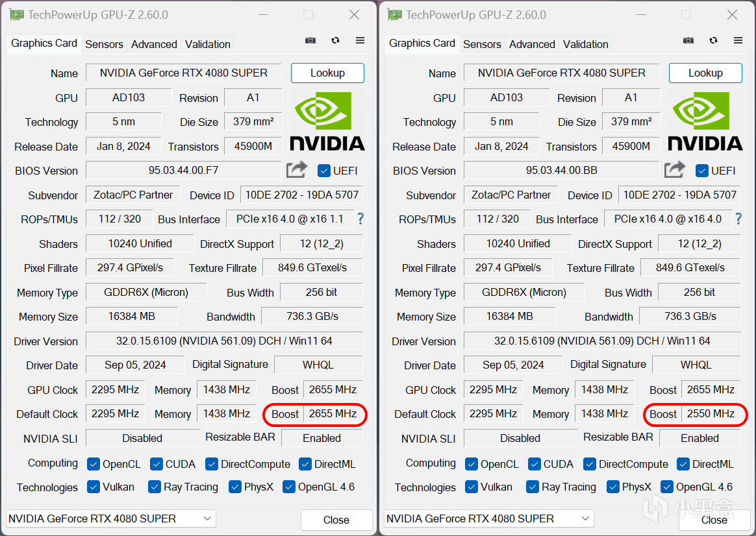
Task: Toggle OpenGL 4.6 checkbox in left window
Action: [x=289, y=487]
